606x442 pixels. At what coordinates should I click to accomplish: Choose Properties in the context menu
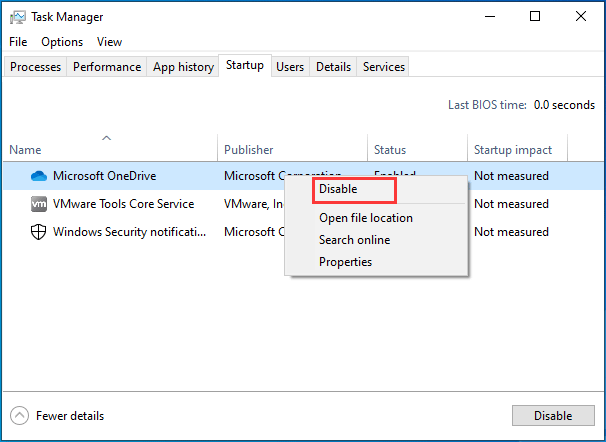coord(376,262)
